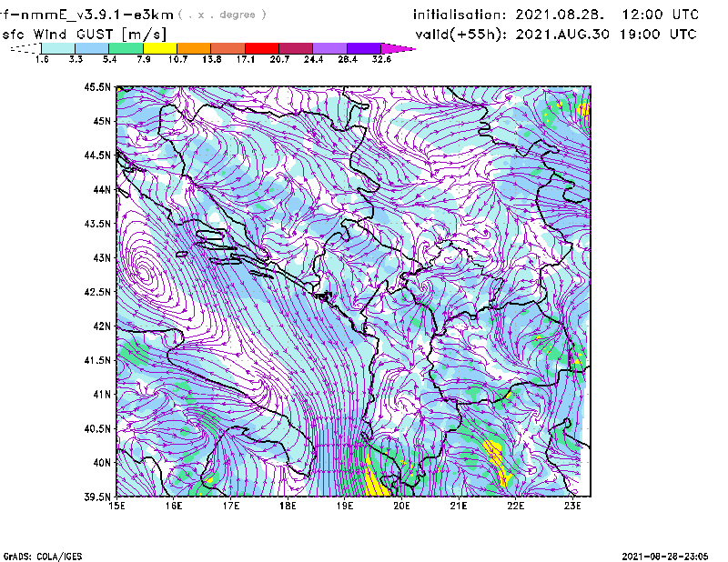Click the 21E longitude label

[459, 506]
